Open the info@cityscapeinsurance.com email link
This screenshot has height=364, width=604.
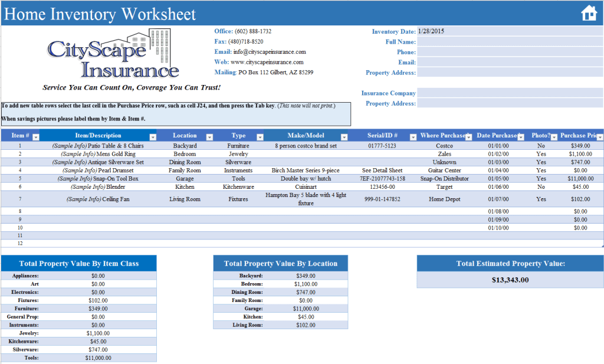[270, 51]
